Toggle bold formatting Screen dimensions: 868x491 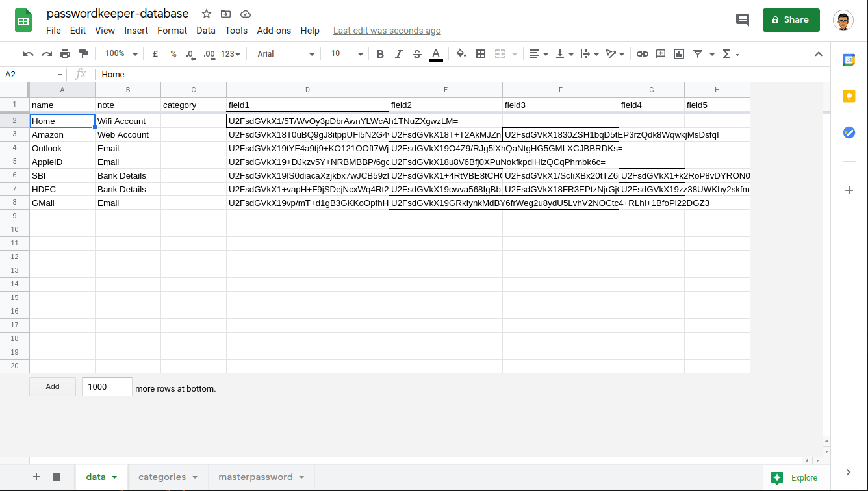pos(381,54)
